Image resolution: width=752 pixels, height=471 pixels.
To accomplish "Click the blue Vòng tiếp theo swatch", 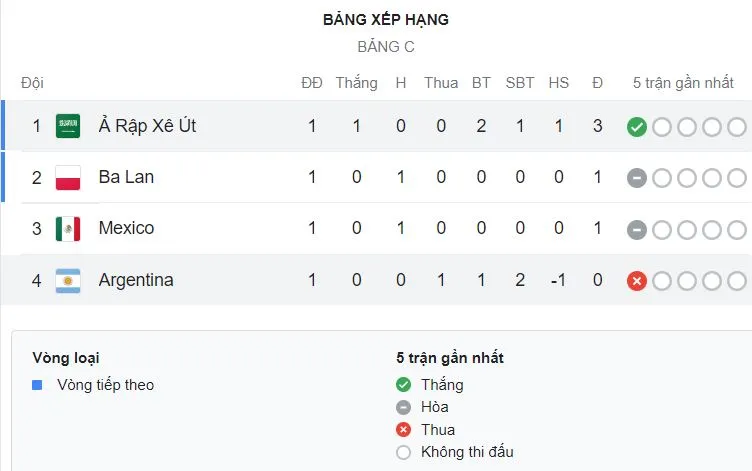I will [38, 385].
